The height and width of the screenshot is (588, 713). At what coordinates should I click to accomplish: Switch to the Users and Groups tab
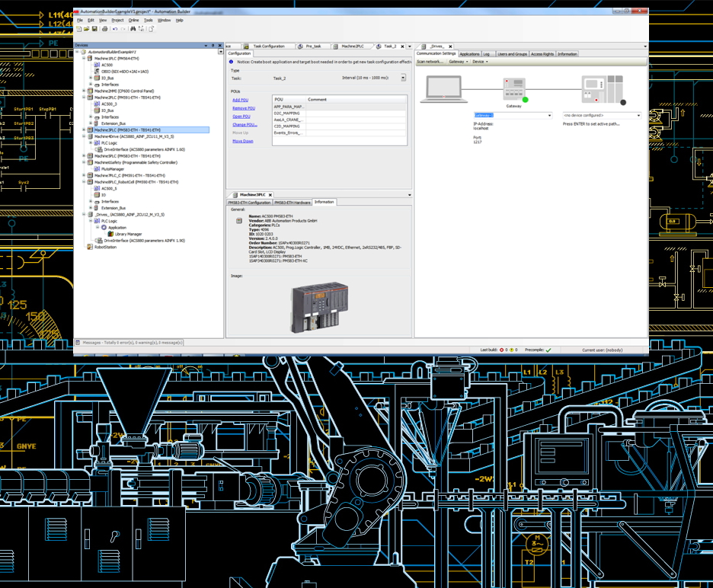tap(512, 54)
